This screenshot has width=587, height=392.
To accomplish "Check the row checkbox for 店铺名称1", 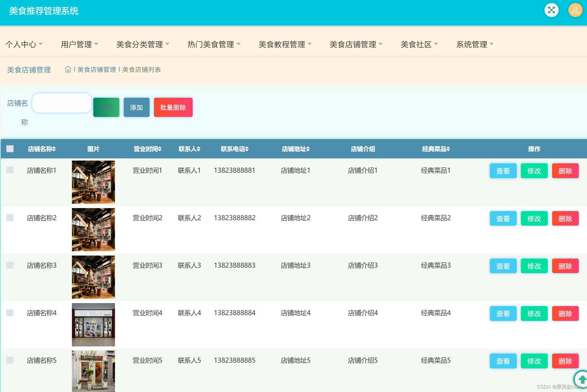I will [x=10, y=170].
